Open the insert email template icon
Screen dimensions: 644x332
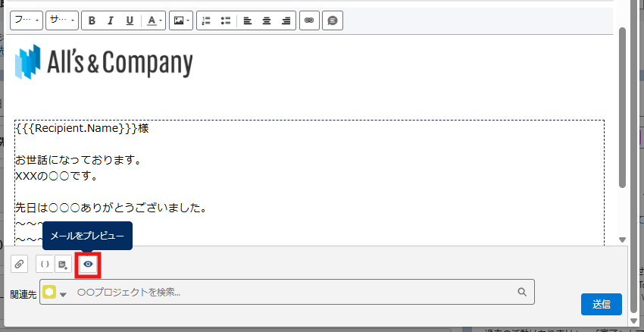coord(64,264)
